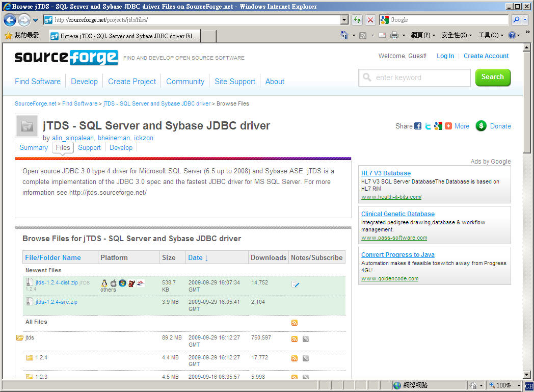Open alin_sinpalean author profile link

coord(73,138)
